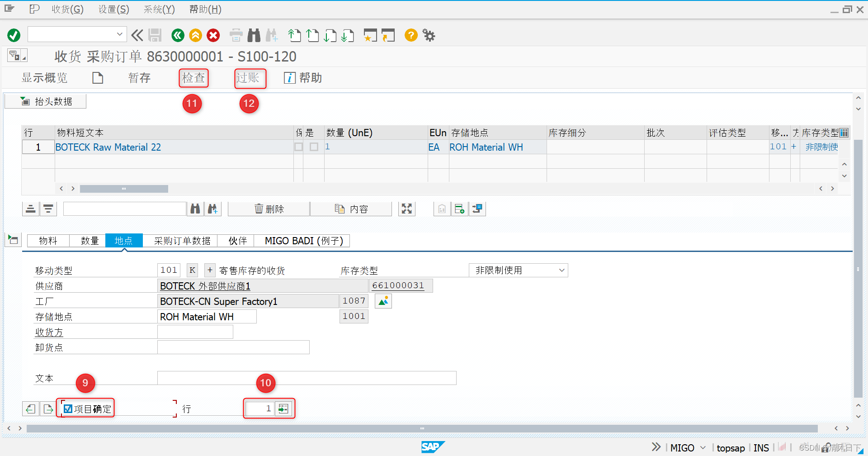The image size is (868, 456).
Task: Open the 帮助(H) menu
Action: (205, 9)
